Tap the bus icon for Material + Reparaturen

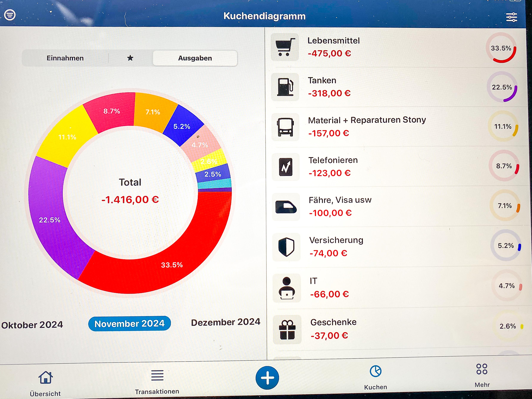click(285, 127)
